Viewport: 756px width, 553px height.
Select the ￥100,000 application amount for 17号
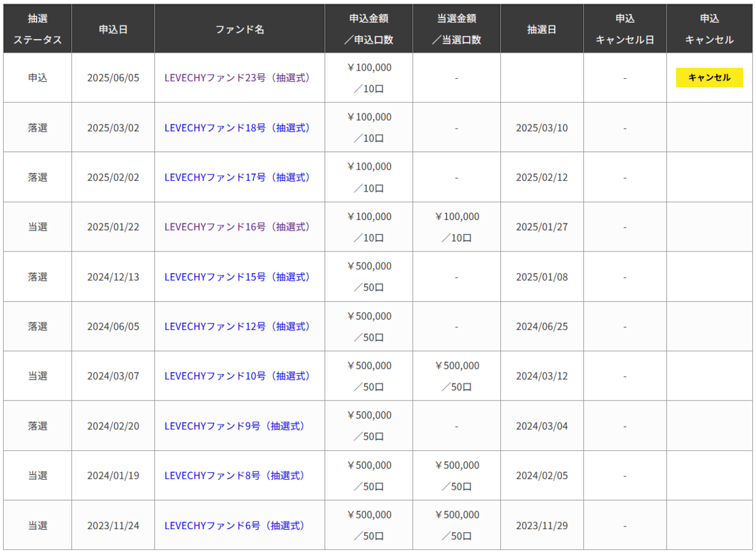coord(369,166)
